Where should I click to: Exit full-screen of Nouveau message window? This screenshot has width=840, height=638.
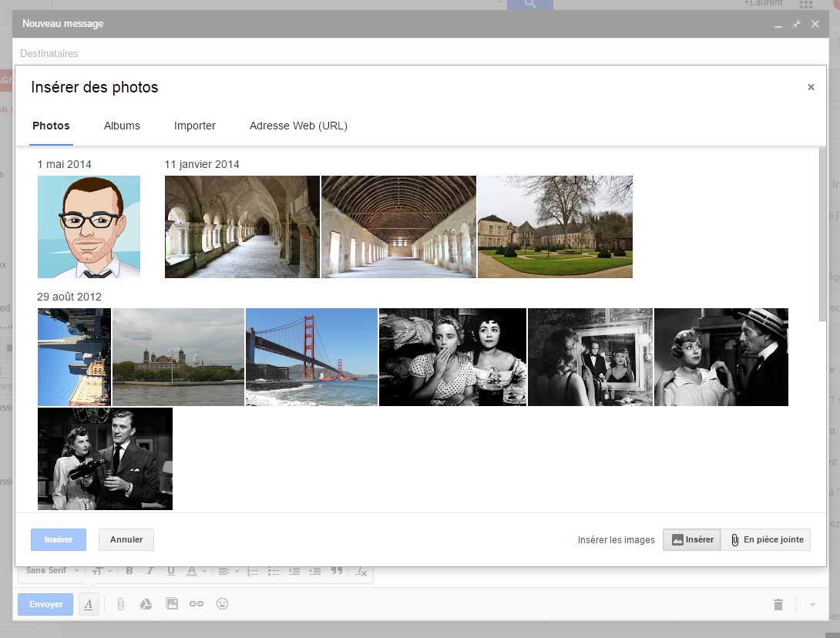tap(797, 24)
